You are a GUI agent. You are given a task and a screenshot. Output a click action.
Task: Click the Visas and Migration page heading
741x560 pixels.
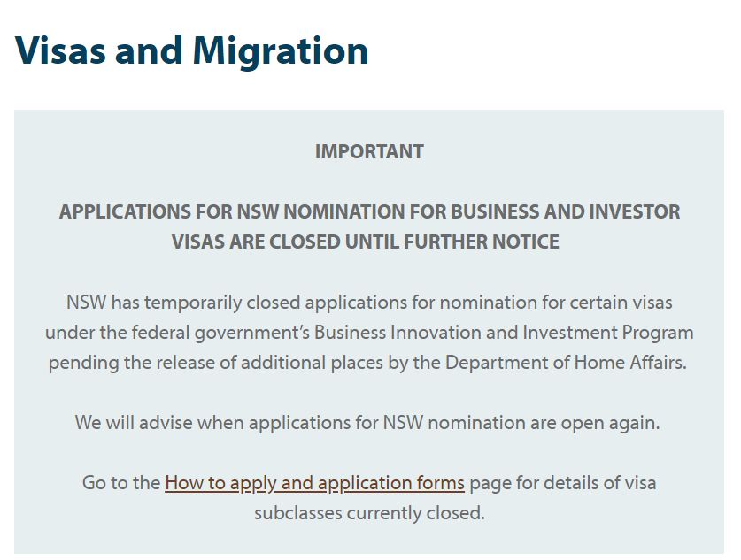tap(191, 50)
